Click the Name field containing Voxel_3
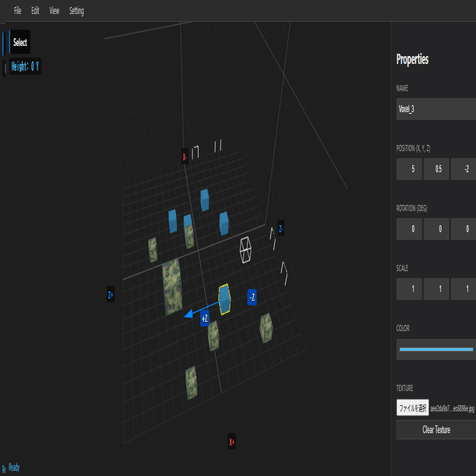This screenshot has height=476, width=476. (x=436, y=109)
